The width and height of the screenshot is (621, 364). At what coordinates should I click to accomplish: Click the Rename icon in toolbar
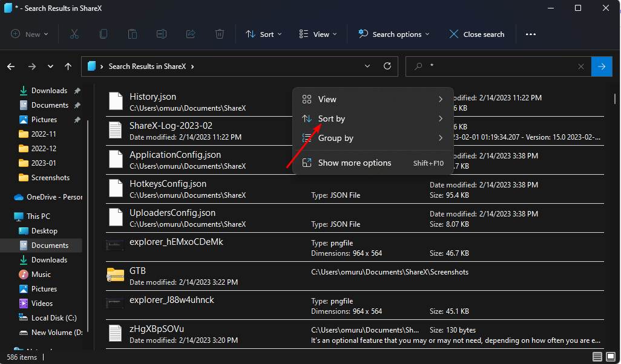point(162,34)
